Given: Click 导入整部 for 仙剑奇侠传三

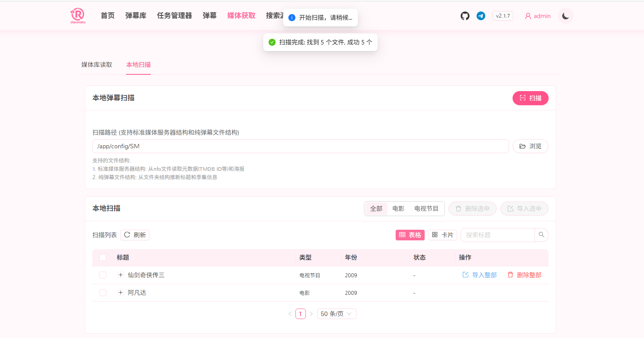Looking at the screenshot, I should coord(480,275).
